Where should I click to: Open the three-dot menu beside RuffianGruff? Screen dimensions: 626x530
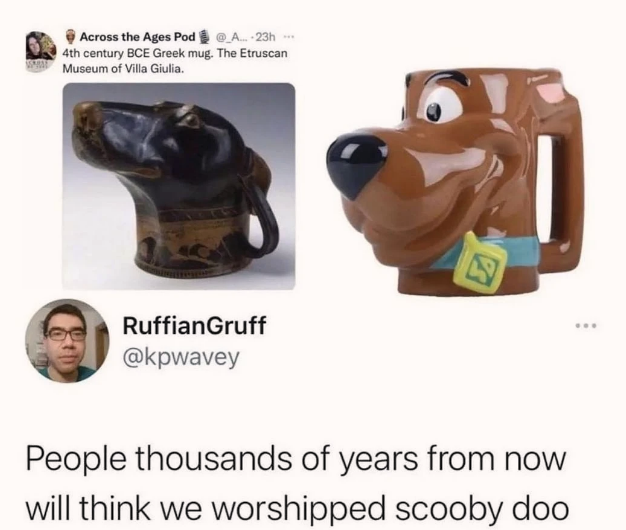coord(586,326)
